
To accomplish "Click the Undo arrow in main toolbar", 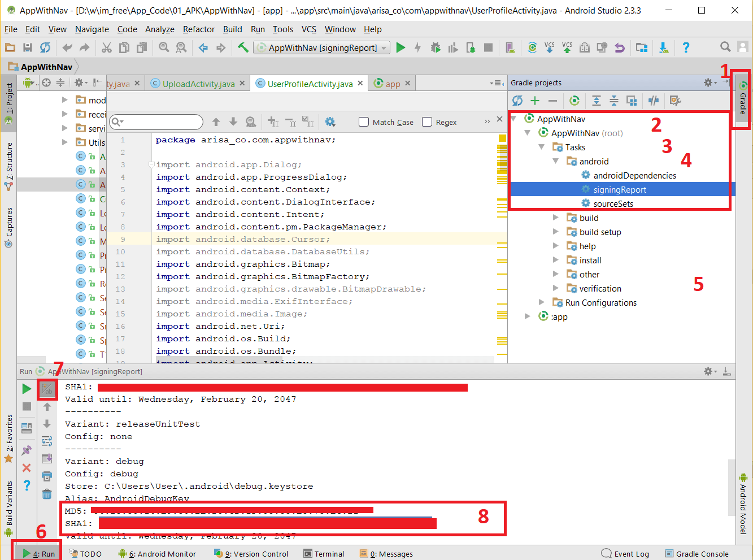I will point(68,48).
